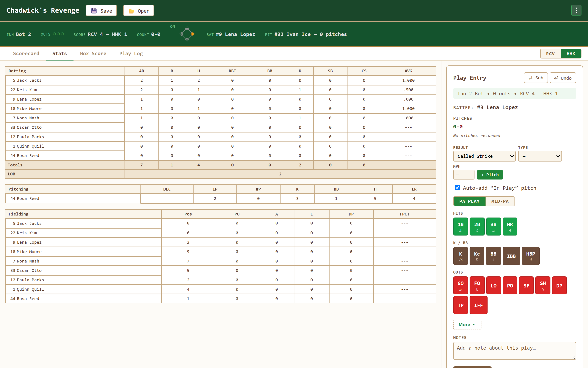Click Jack Jacks in Batting table
The height and width of the screenshot is (368, 588).
[x=65, y=80]
